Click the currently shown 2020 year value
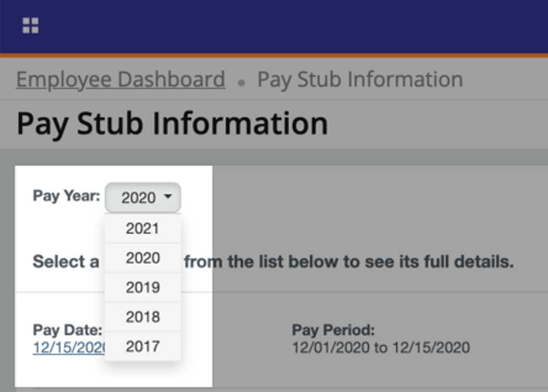 coord(140,198)
